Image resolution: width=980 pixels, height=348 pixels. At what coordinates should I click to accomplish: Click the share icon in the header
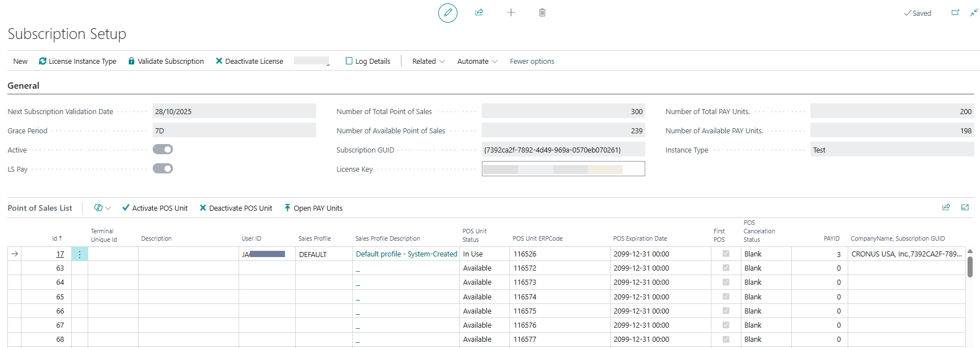click(479, 12)
